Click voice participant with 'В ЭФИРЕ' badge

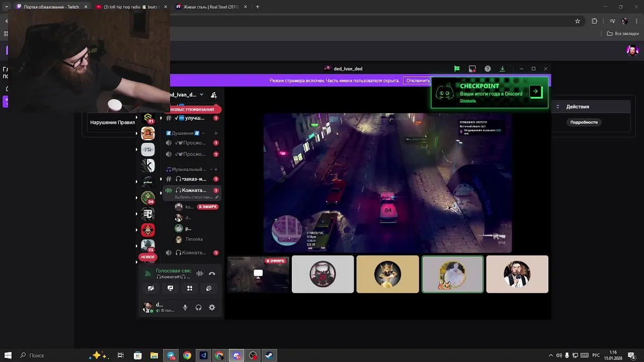click(196, 207)
